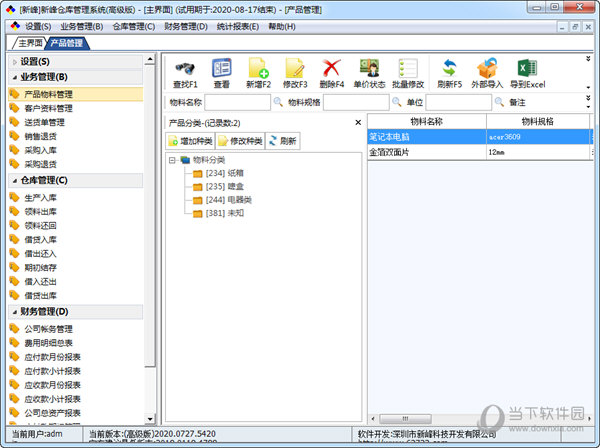Open the 财务管理(D) menu in menu bar
This screenshot has width=600, height=448.
pyautogui.click(x=186, y=25)
